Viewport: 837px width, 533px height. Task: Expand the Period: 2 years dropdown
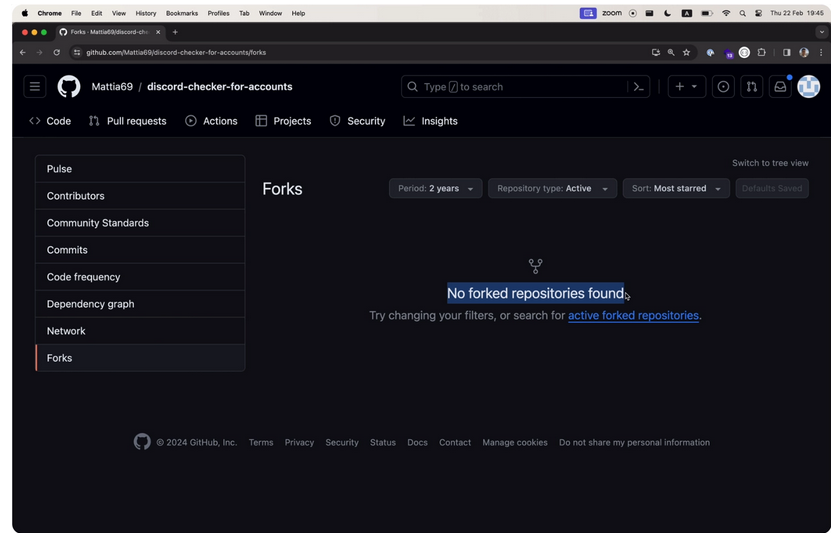436,189
